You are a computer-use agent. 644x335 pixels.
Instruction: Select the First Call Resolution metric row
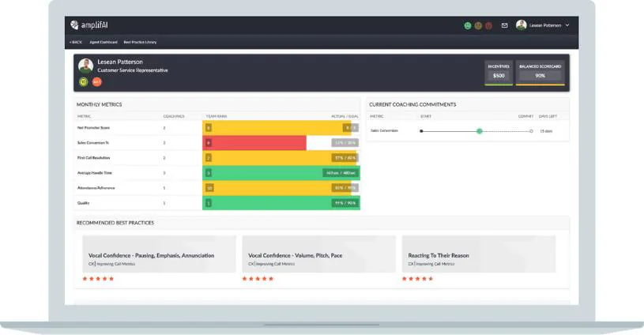coord(217,158)
